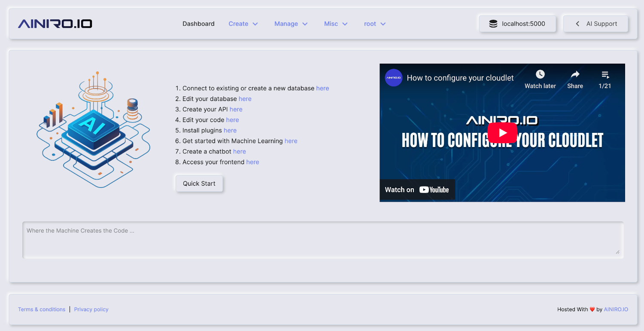Expand the Create menu chevron
This screenshot has width=644, height=331.
click(x=255, y=24)
